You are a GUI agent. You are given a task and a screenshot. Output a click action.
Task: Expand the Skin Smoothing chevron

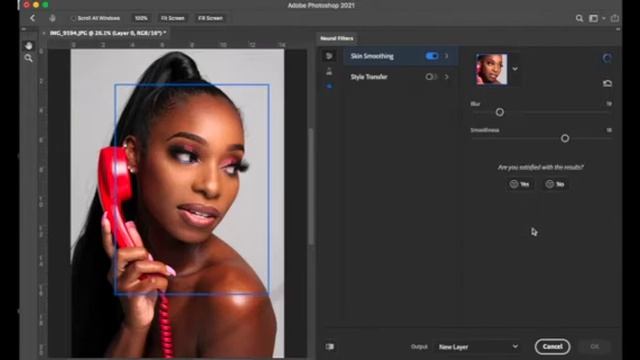[447, 56]
